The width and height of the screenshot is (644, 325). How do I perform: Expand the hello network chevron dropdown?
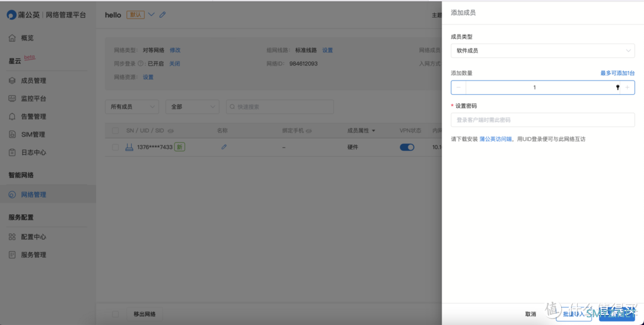coord(151,14)
